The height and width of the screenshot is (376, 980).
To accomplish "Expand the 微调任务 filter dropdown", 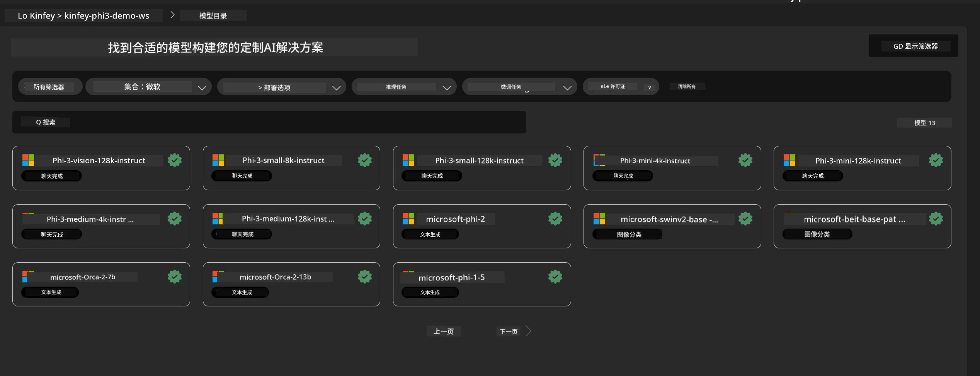I will coord(519,87).
